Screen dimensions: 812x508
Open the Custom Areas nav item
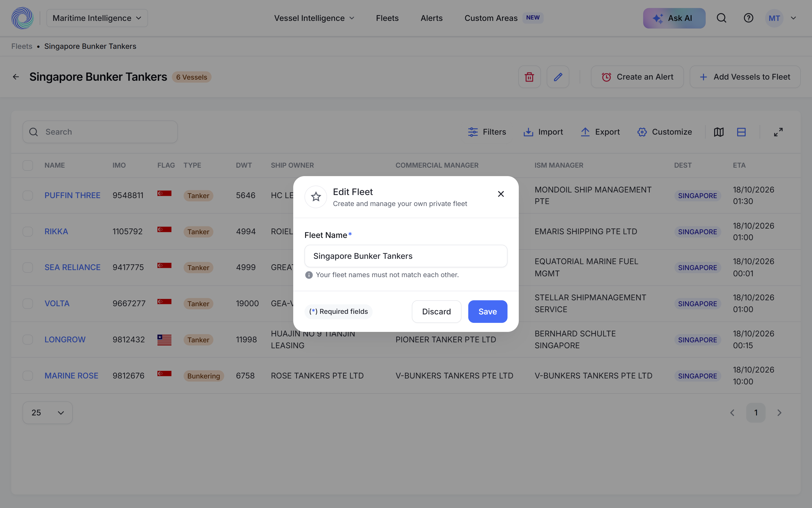click(x=491, y=18)
